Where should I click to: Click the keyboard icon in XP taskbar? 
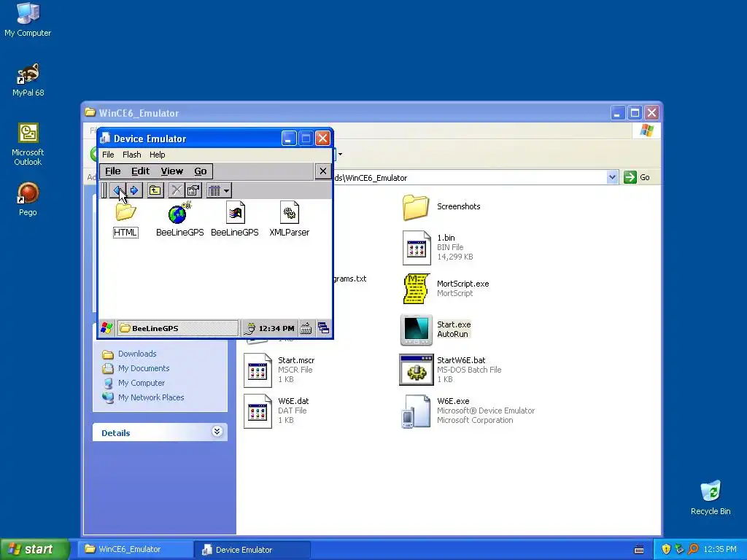pos(639,550)
